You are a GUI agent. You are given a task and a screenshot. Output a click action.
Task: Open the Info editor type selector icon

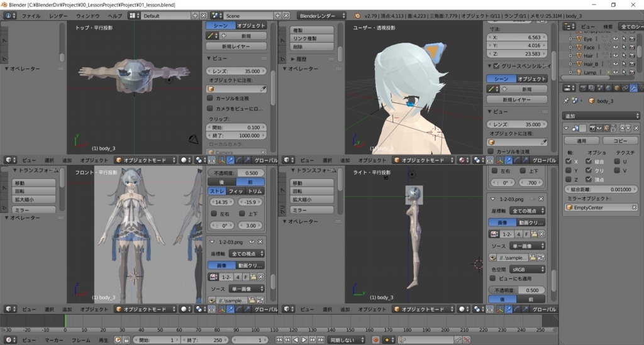click(10, 16)
